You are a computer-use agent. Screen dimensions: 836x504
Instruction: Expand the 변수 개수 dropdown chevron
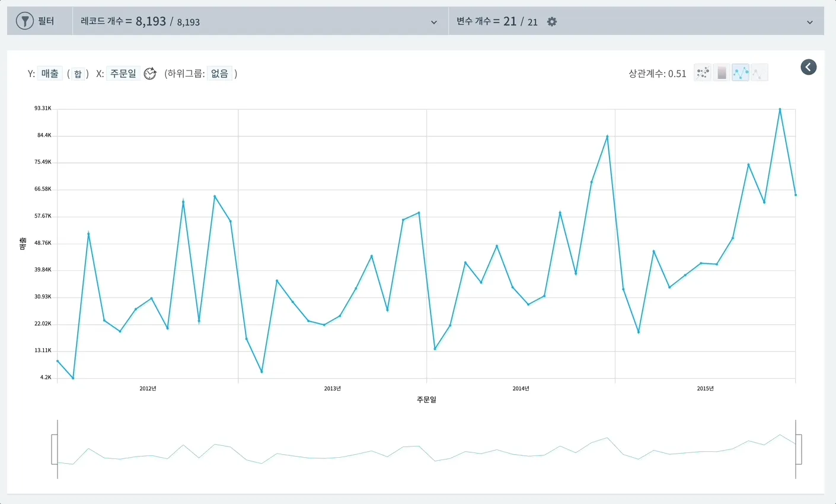810,23
